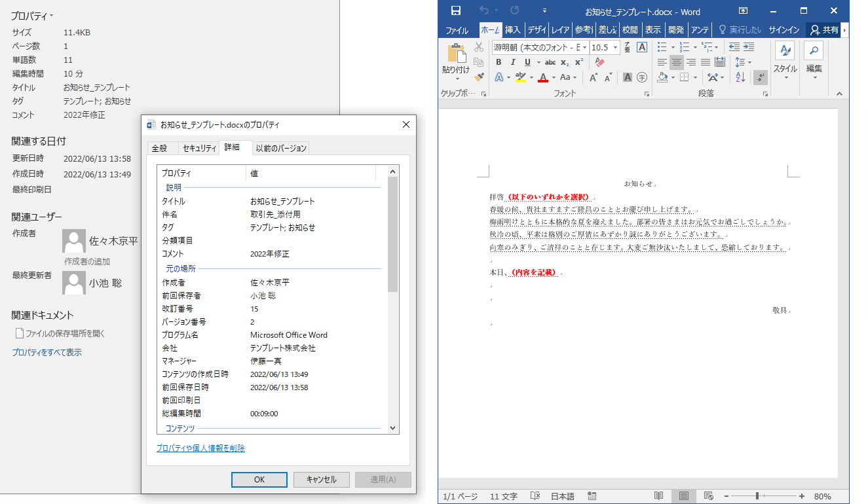Toggle Italic formatting

point(513,62)
